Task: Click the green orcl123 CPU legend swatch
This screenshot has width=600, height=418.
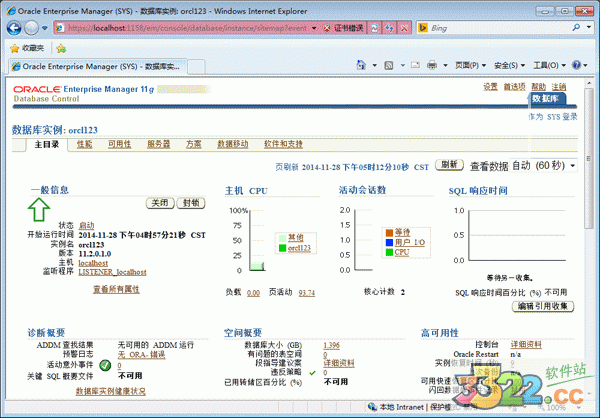Action: (282, 248)
